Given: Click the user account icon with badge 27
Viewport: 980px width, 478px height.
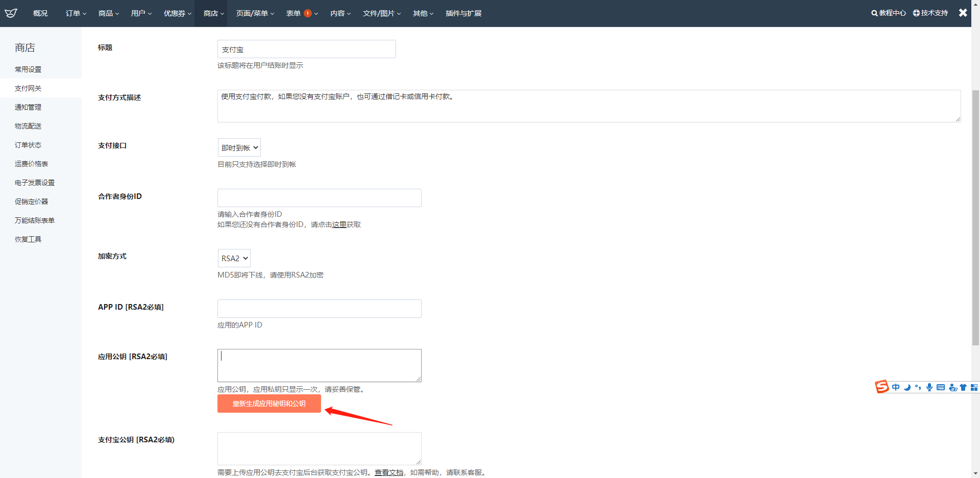Looking at the screenshot, I should [x=952, y=388].
